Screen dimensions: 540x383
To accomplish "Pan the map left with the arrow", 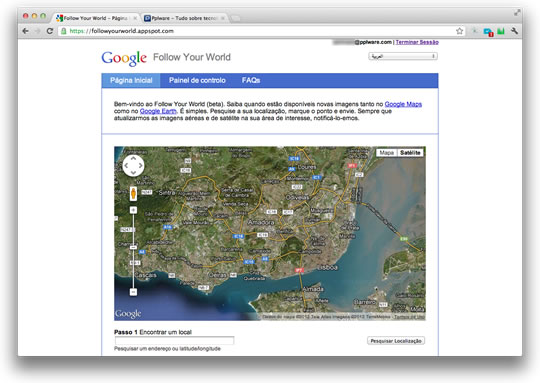I will pos(126,166).
